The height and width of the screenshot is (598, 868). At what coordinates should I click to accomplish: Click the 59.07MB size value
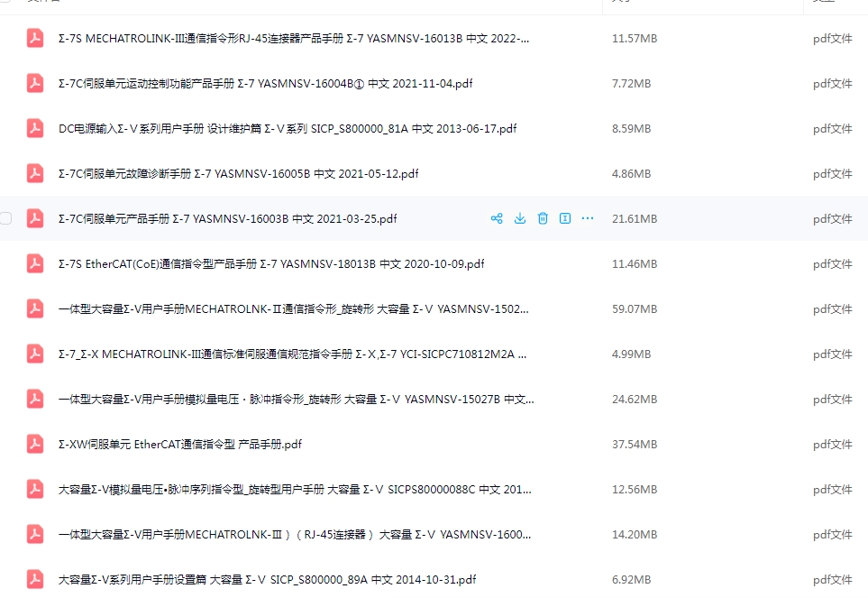click(635, 309)
